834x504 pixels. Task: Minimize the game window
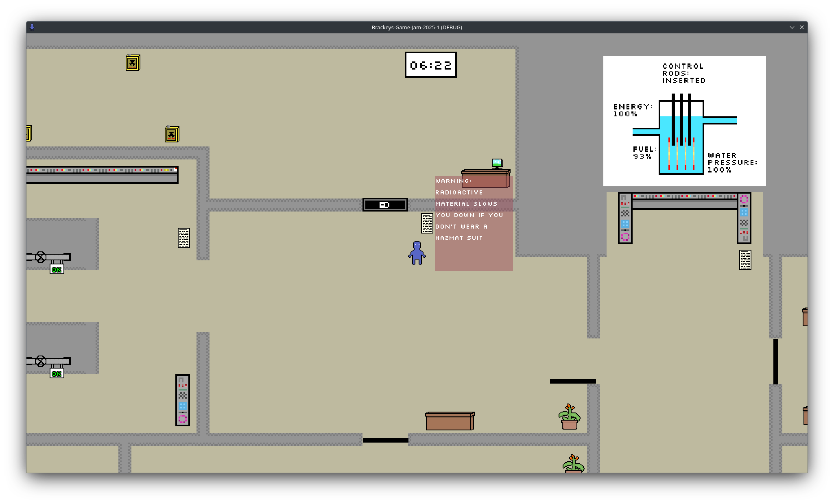792,27
